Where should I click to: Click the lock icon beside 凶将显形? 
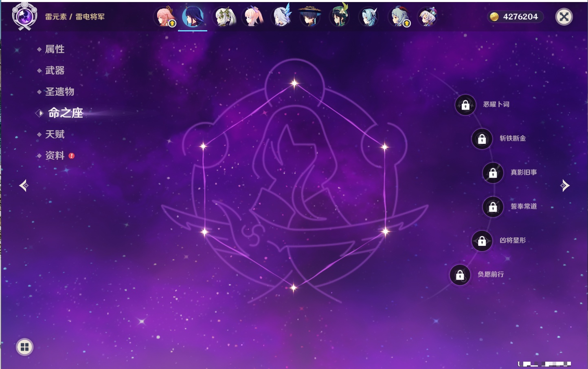click(x=482, y=241)
